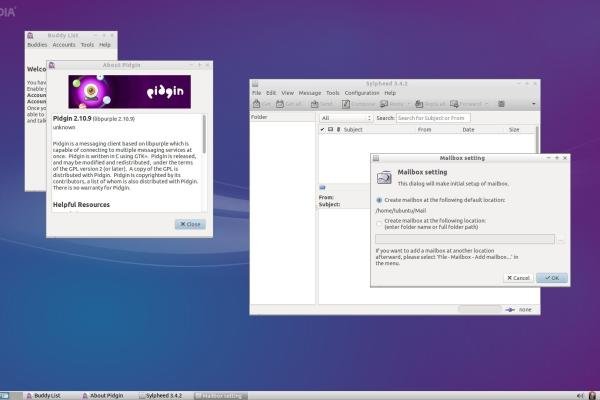The height and width of the screenshot is (400, 600).
Task: Open the Buddies menu in Buddy List
Action: point(37,45)
